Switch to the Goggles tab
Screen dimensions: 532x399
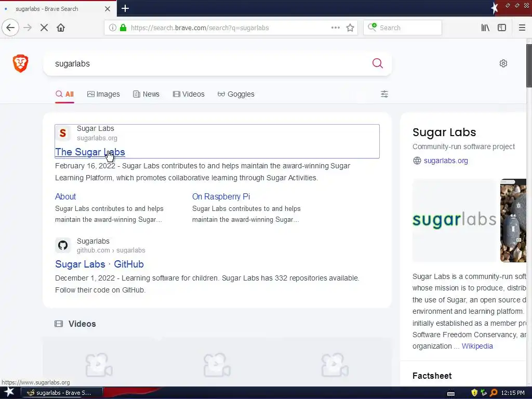point(236,94)
